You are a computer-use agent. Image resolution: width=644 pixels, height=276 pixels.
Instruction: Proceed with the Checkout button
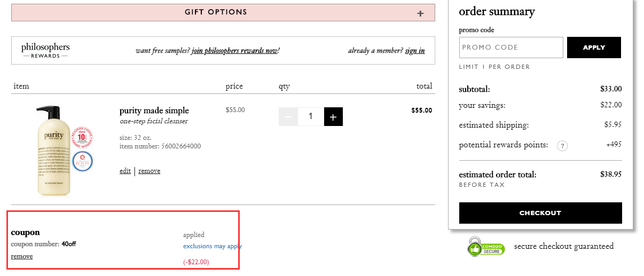(x=540, y=213)
